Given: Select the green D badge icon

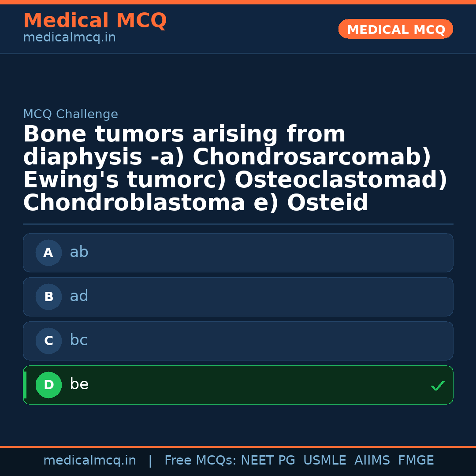Looking at the screenshot, I should pyautogui.click(x=48, y=385).
